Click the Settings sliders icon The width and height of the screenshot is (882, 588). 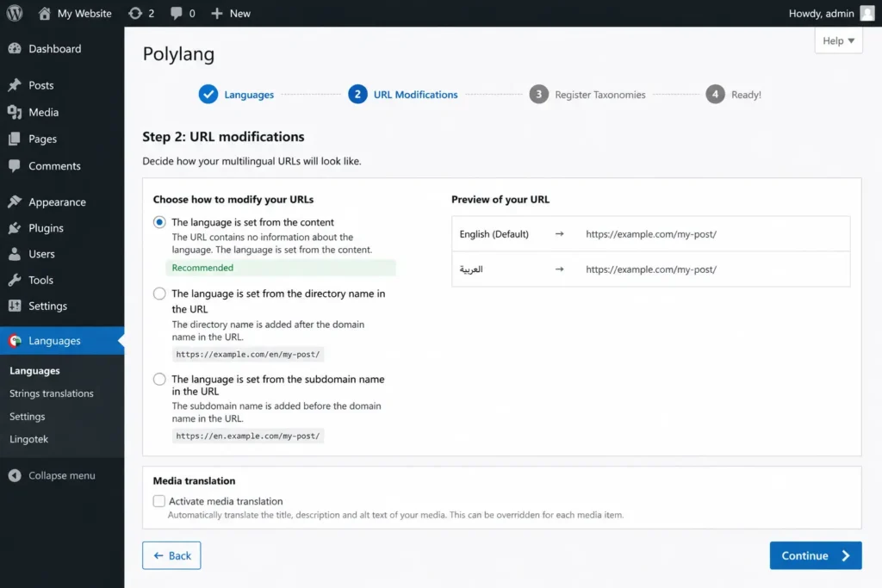(15, 306)
